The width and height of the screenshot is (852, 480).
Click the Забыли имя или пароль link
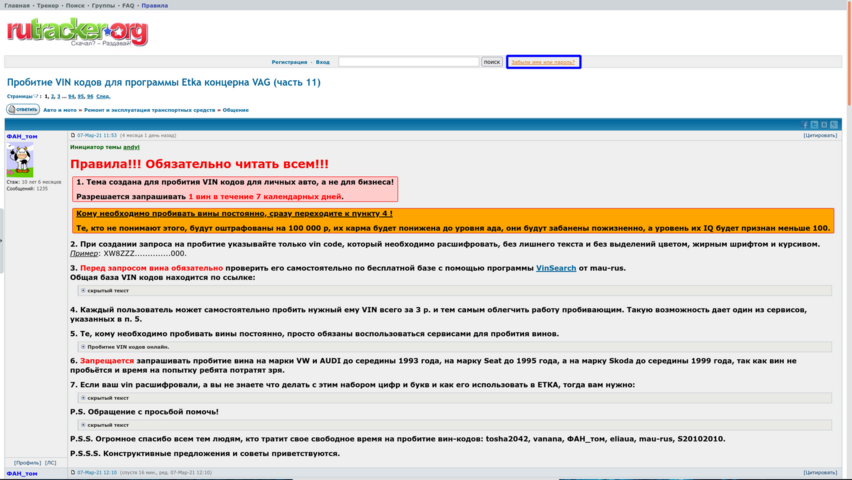[x=543, y=62]
